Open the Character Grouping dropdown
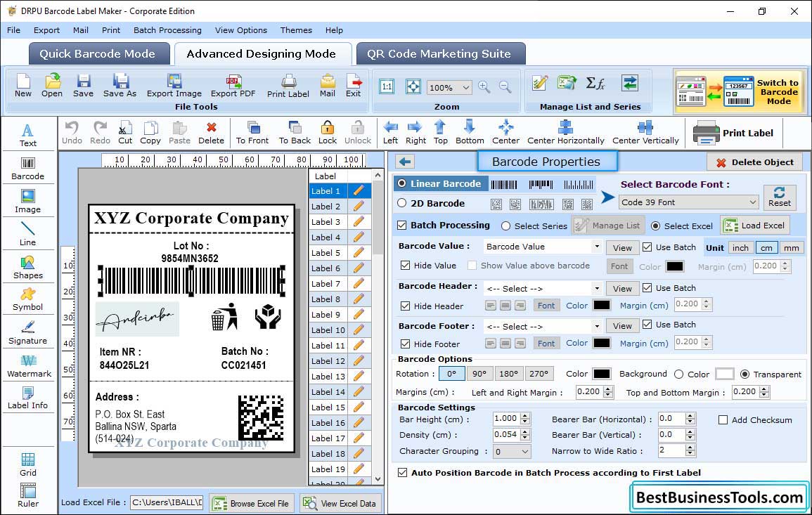The height and width of the screenshot is (515, 812). tap(512, 451)
